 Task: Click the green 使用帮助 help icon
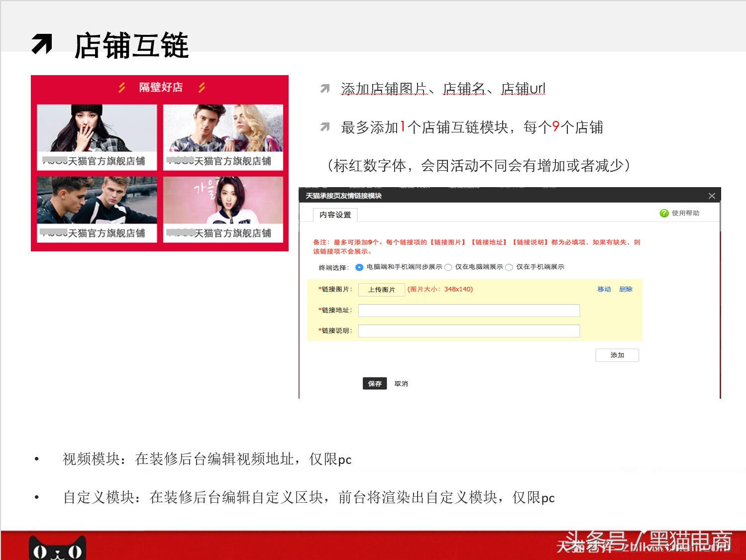tap(664, 213)
